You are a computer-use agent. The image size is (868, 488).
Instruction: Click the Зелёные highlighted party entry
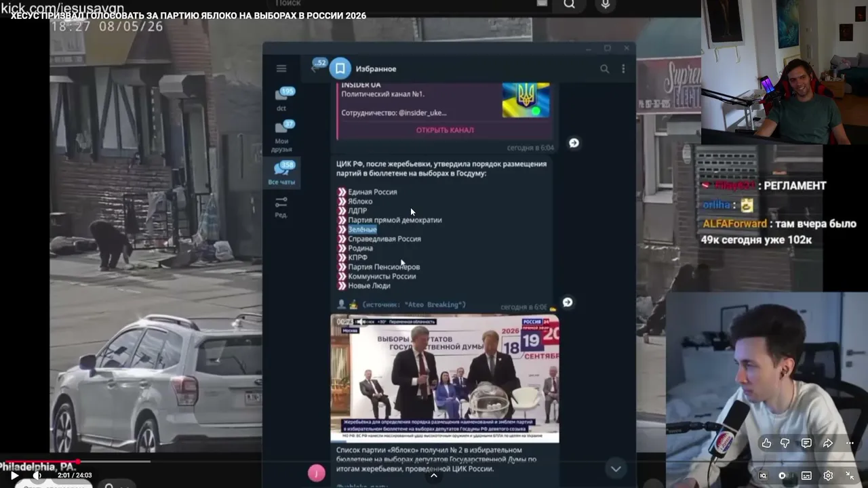pyautogui.click(x=362, y=230)
